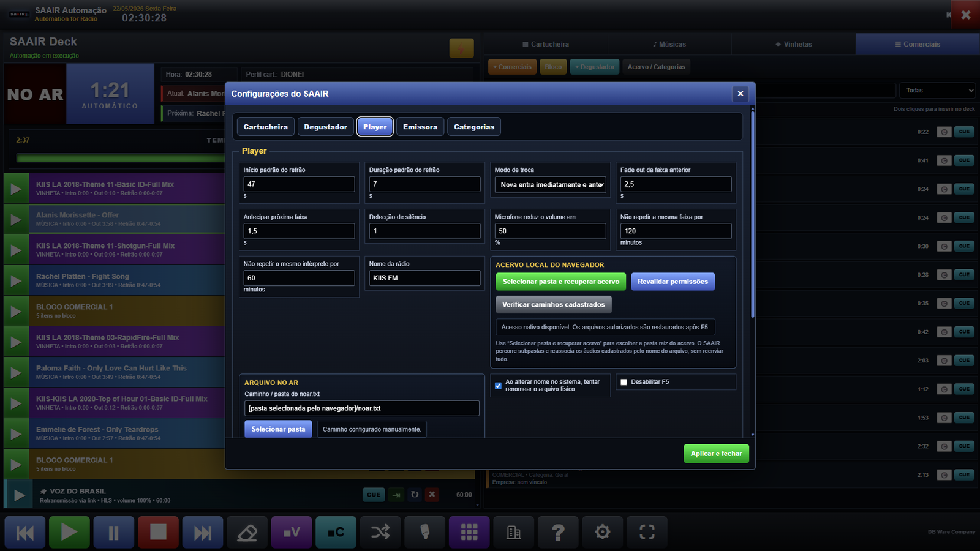Click the clock icon on the 1:12 row

pyautogui.click(x=944, y=389)
